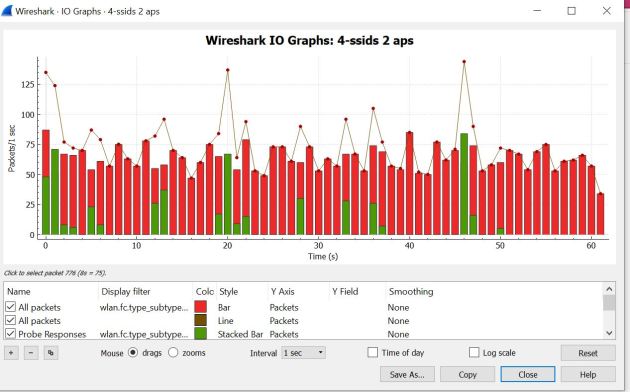630x392 pixels.
Task: Click the Line style cell
Action: point(225,321)
